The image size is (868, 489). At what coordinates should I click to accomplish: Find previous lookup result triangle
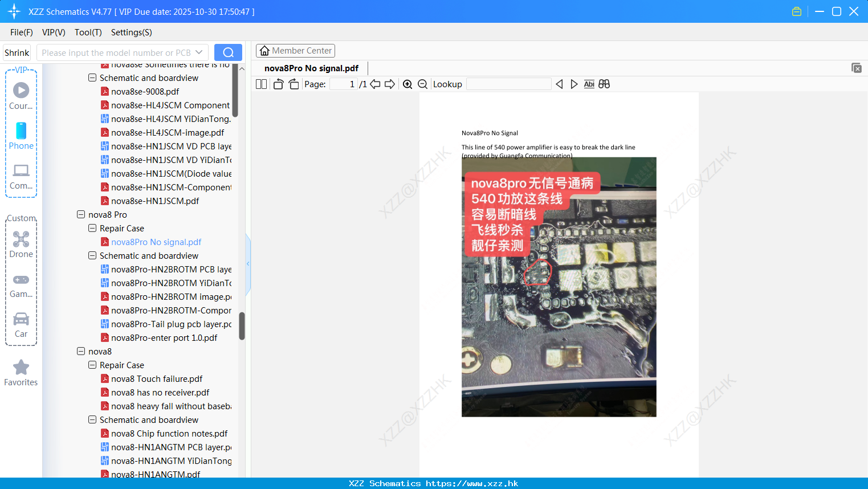coord(559,84)
